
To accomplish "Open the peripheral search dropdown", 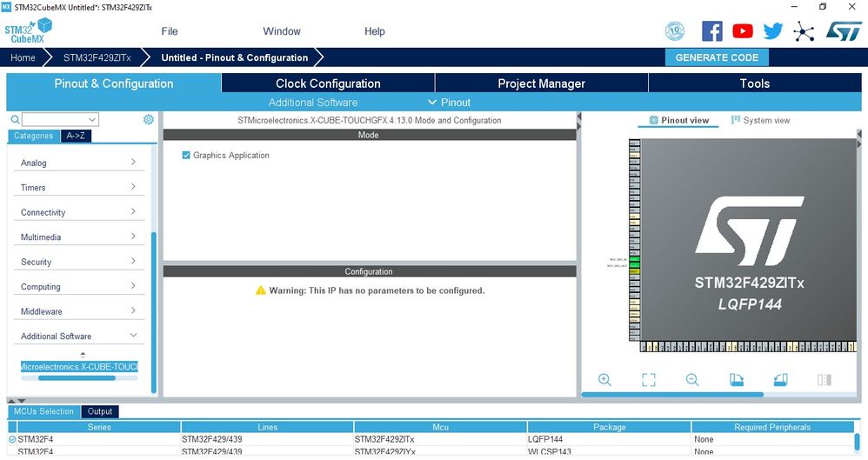I will tap(92, 120).
